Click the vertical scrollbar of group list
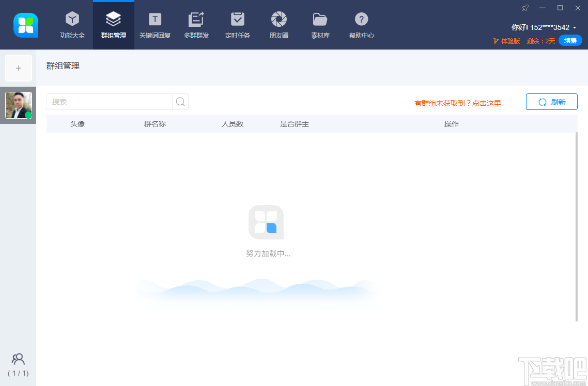588x386 pixels. coord(577,227)
